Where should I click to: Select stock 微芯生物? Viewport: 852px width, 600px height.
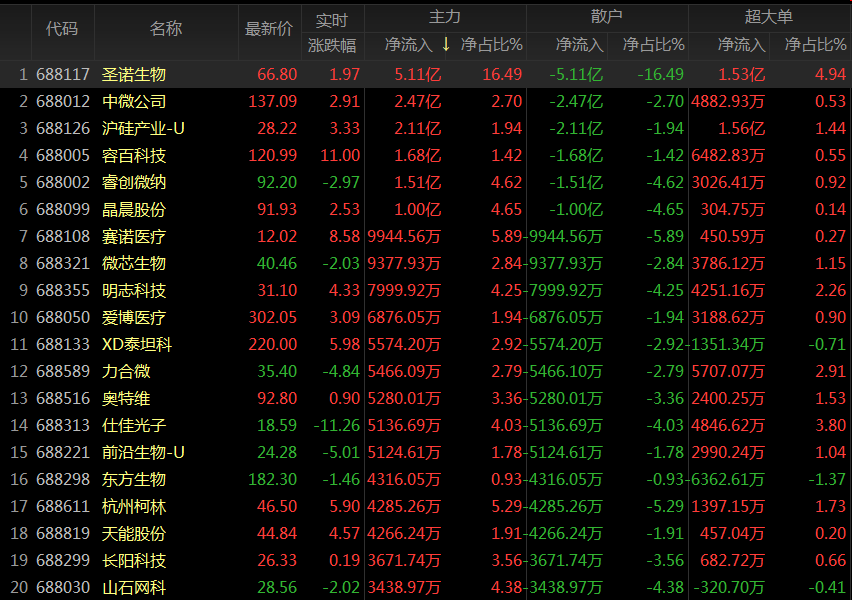coord(134,264)
